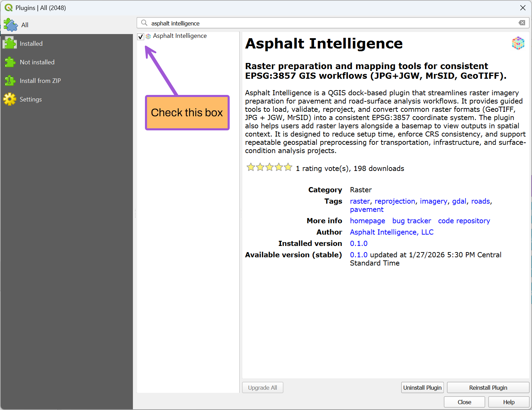Open the homepage link

[x=367, y=220]
